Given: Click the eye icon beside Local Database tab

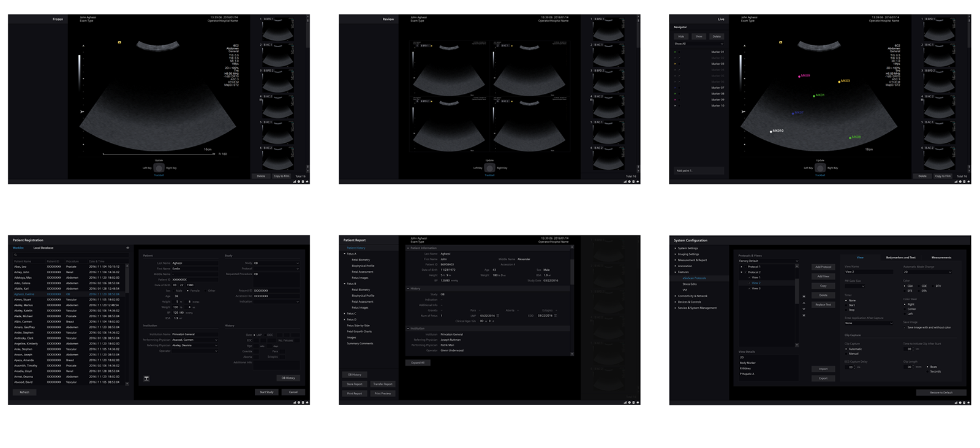Looking at the screenshot, I should [x=127, y=248].
